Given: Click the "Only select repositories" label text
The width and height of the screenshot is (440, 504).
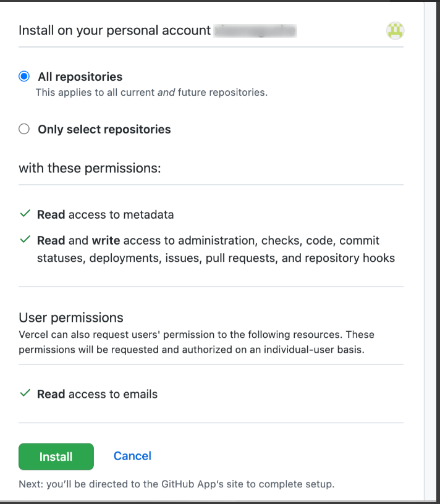Looking at the screenshot, I should (104, 129).
